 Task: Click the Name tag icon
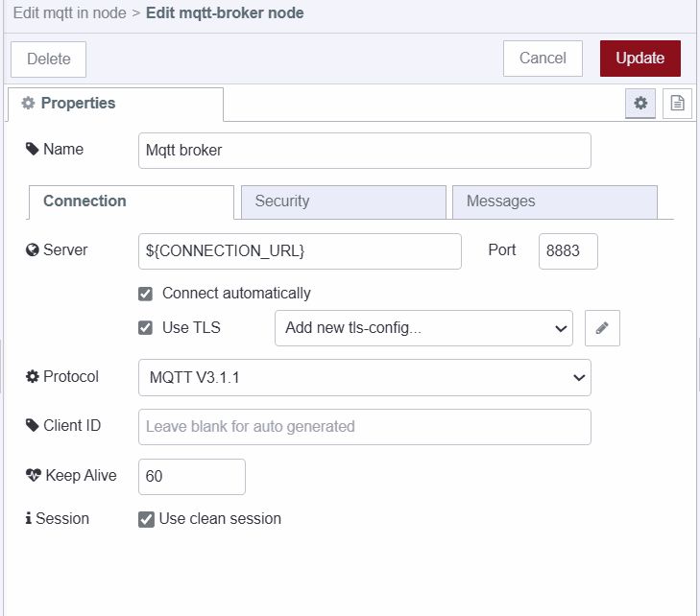pyautogui.click(x=32, y=149)
